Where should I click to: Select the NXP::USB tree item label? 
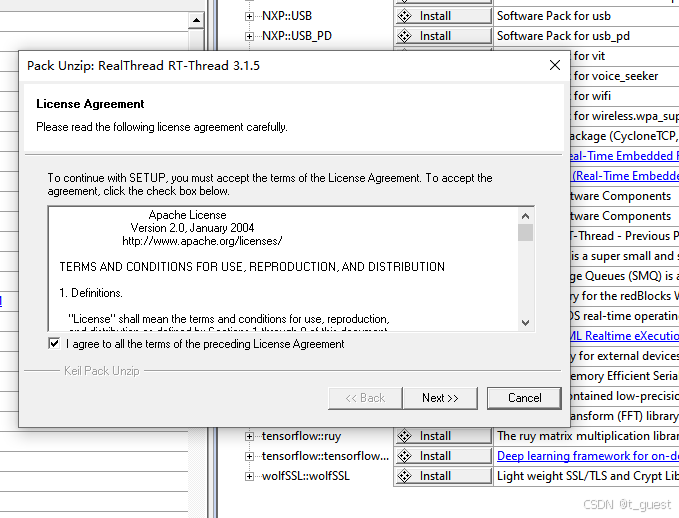tap(287, 16)
